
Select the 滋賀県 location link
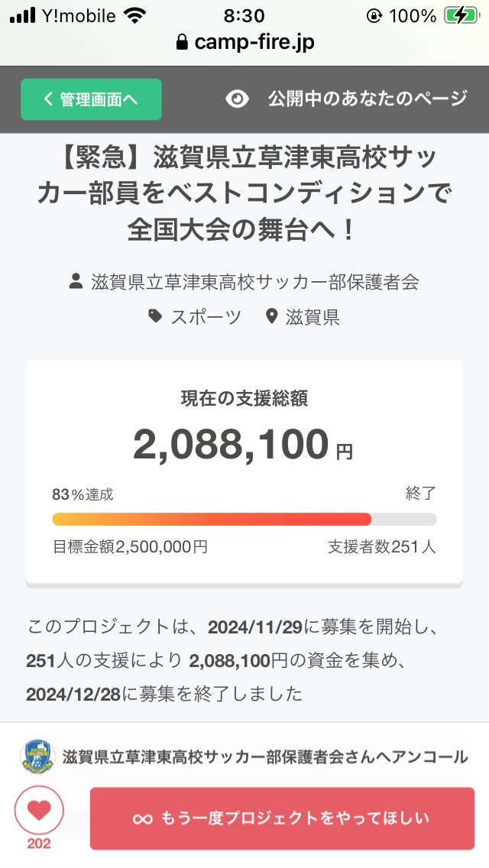tap(313, 316)
